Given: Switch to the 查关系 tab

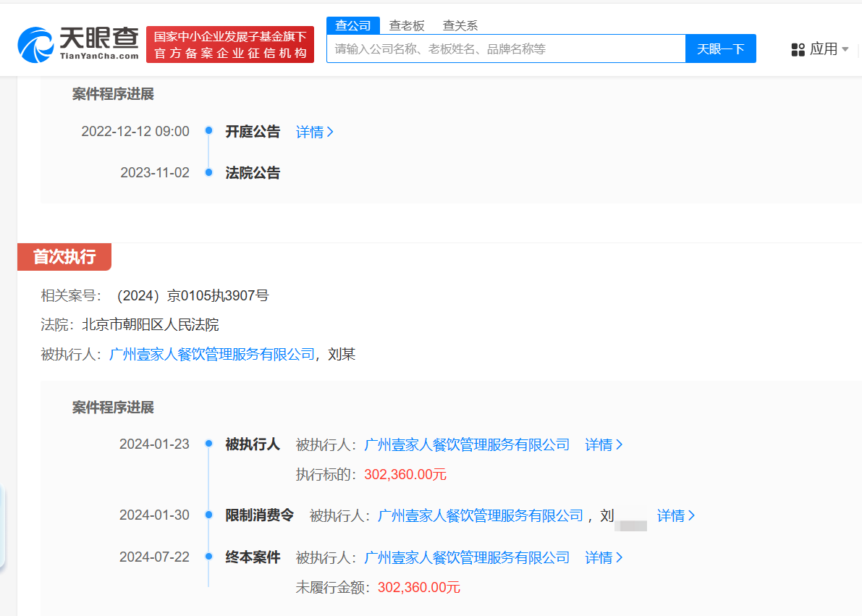Looking at the screenshot, I should [x=460, y=25].
